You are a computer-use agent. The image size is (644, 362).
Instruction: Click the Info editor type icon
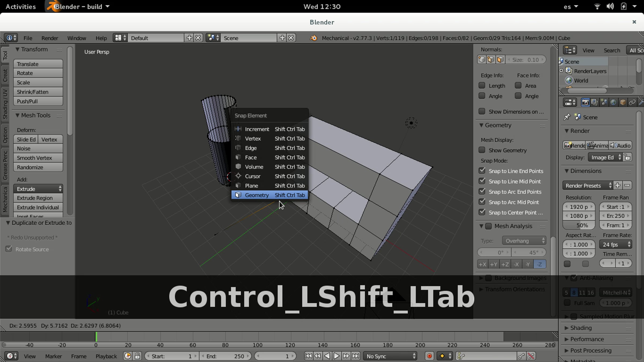coord(11,38)
